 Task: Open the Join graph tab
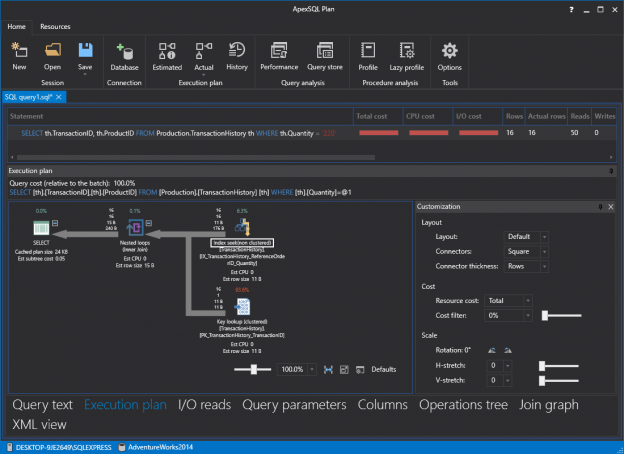[549, 405]
